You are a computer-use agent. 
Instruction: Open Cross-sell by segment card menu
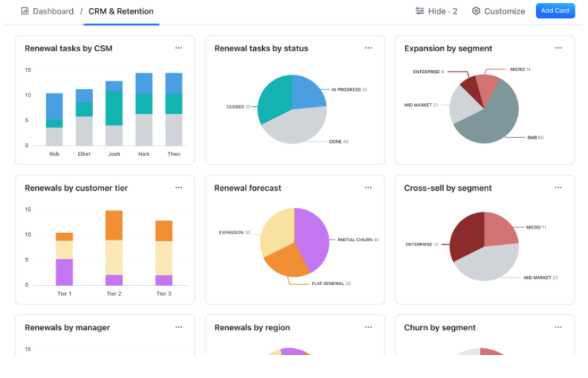click(558, 188)
